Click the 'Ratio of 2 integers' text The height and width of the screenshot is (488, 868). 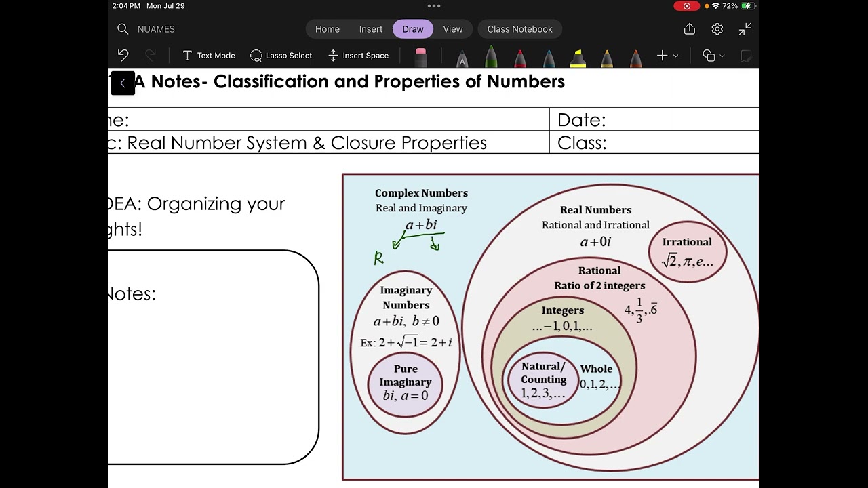(x=599, y=285)
